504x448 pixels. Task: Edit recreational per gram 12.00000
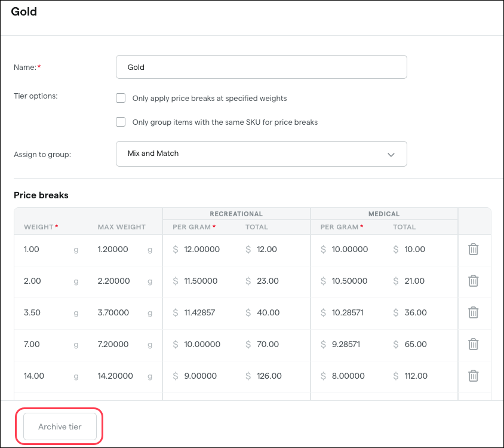pos(202,249)
